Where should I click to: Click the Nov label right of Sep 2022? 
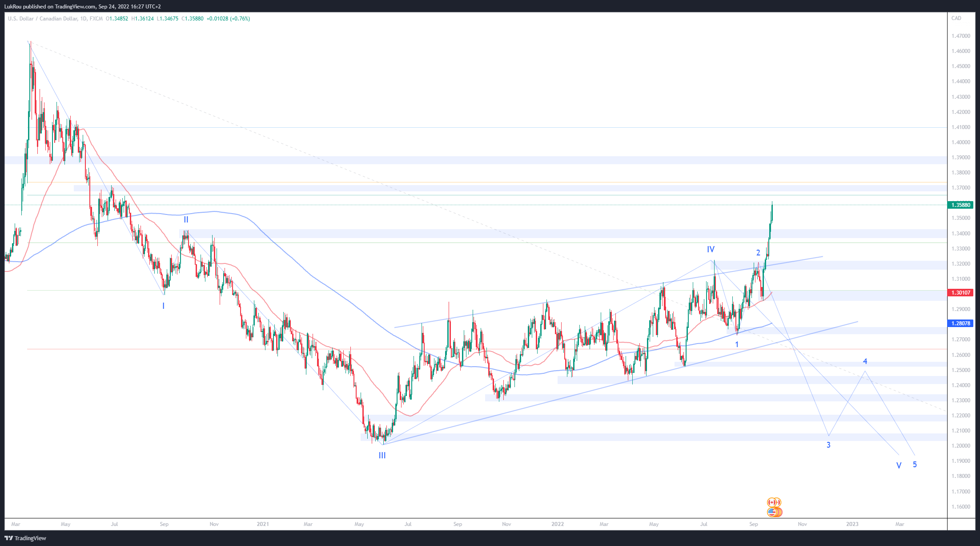coord(802,524)
